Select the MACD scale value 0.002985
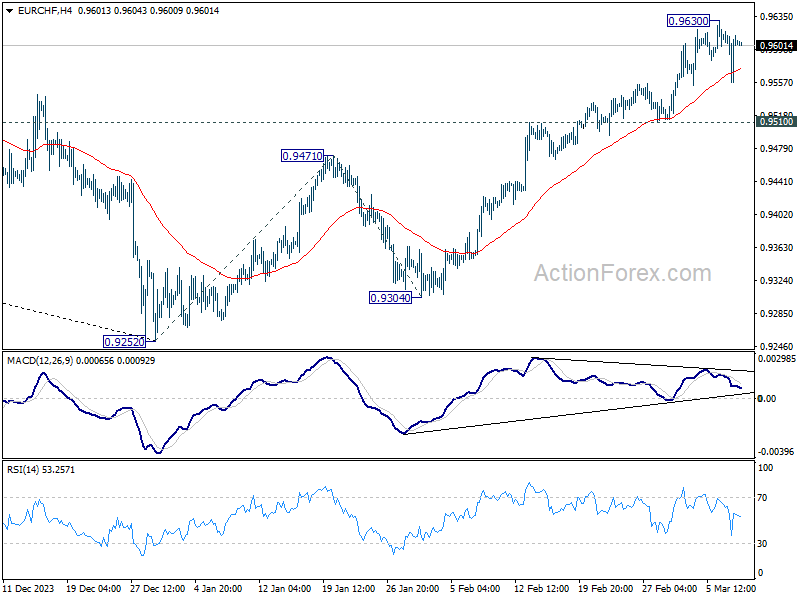800x600 pixels. [x=777, y=359]
